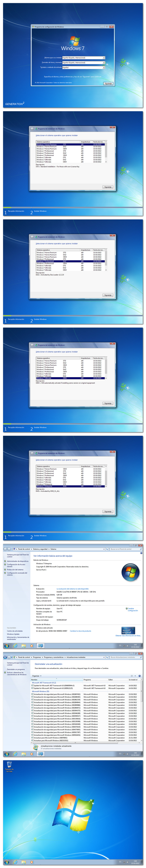This screenshot has height=868, width=146.
Task: Click the 'Programas' breadcrumb item
Action: (37, 657)
